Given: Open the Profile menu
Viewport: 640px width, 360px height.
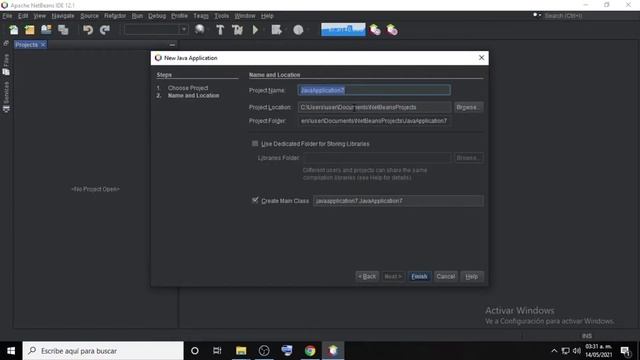Looking at the screenshot, I should tap(179, 16).
